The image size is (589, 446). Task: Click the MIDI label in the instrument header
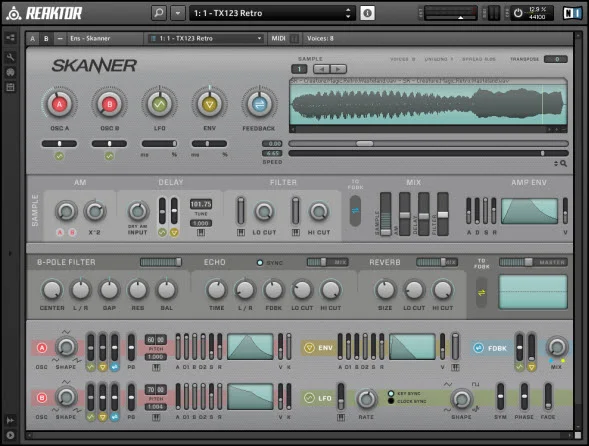[278, 38]
